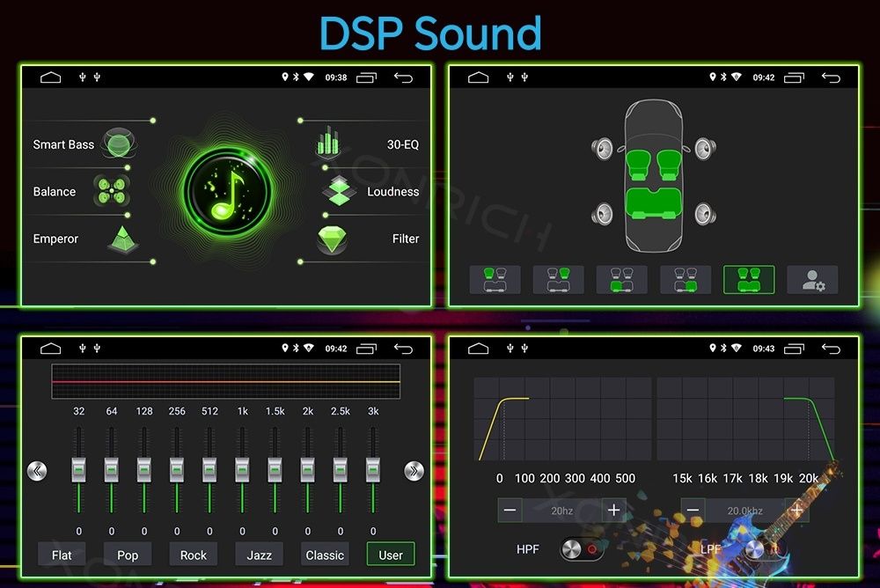Click the 32 Hz EQ slider handle

point(78,470)
